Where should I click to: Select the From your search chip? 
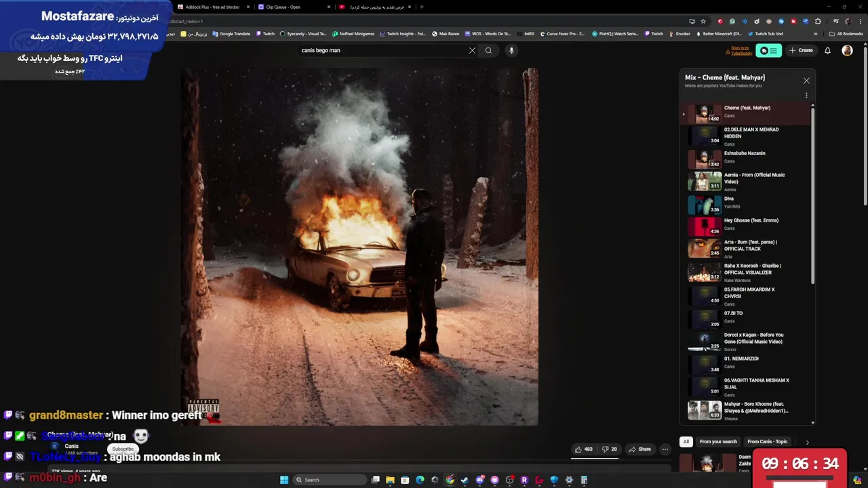[x=718, y=441]
